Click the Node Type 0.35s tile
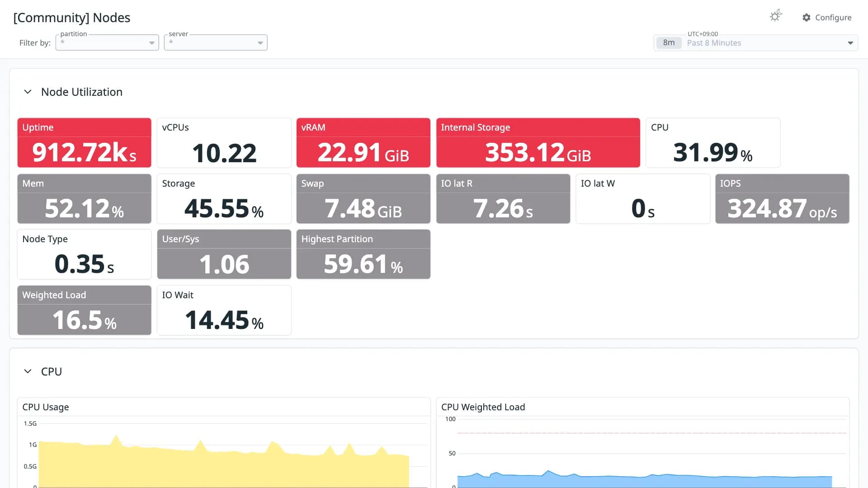The image size is (868, 488). click(84, 254)
